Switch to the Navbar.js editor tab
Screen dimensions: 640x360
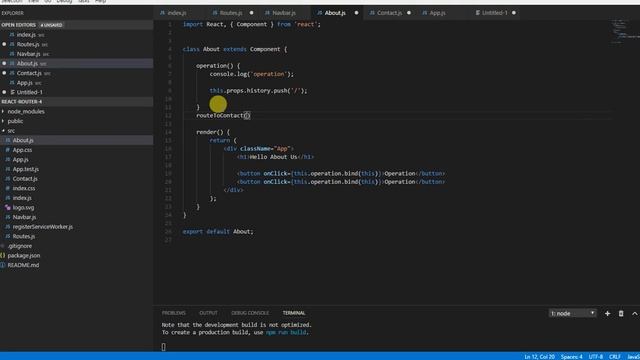coord(284,13)
